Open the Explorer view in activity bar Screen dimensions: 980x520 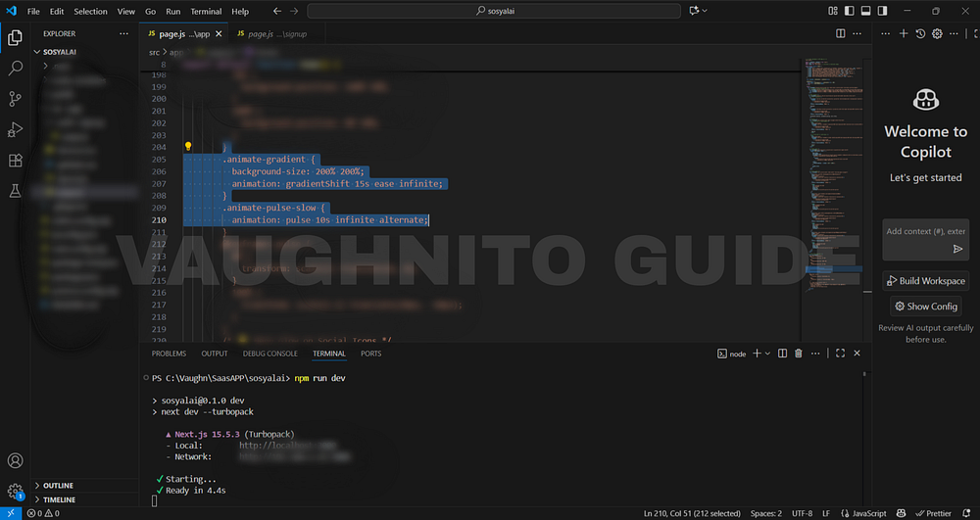[x=15, y=37]
